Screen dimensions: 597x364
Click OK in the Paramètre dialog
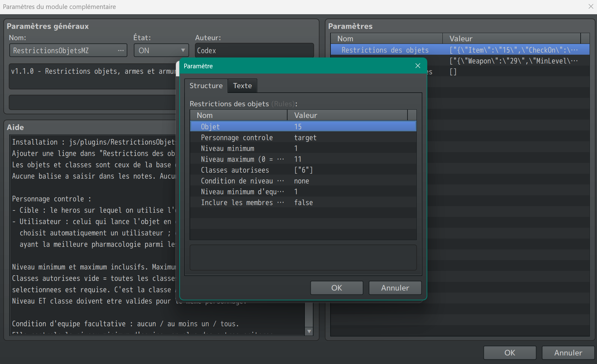coord(337,288)
